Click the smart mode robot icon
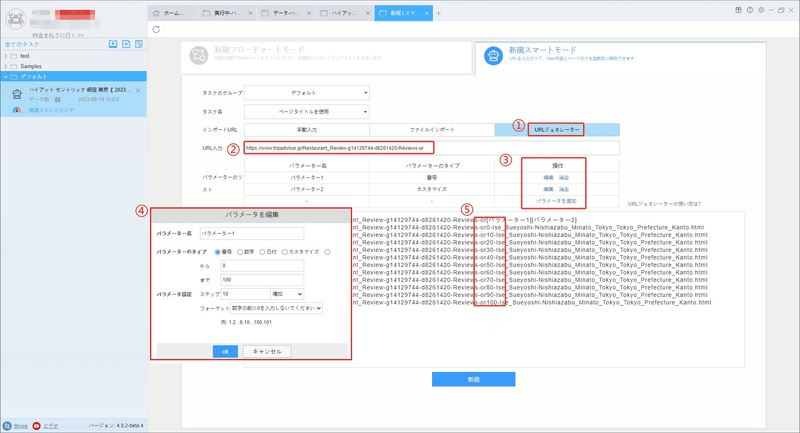Screen dimensions: 800x433 (x=493, y=55)
